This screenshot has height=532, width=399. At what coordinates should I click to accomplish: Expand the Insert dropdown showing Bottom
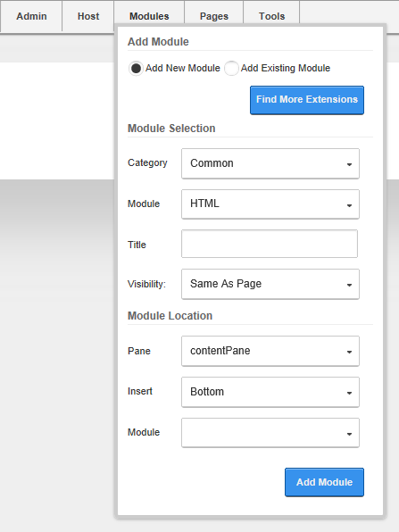coord(270,392)
